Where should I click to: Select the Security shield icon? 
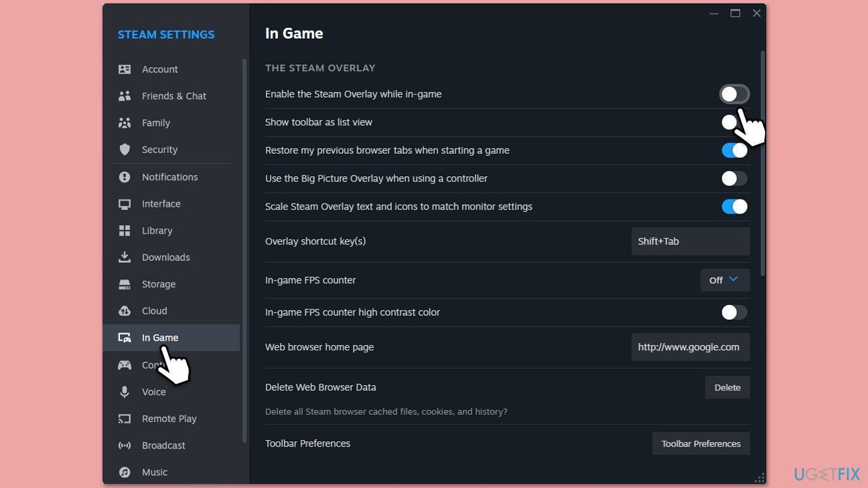pos(125,150)
